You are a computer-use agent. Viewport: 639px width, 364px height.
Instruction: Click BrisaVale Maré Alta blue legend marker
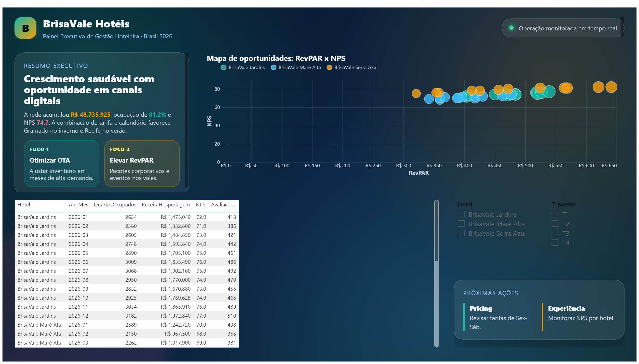(273, 68)
